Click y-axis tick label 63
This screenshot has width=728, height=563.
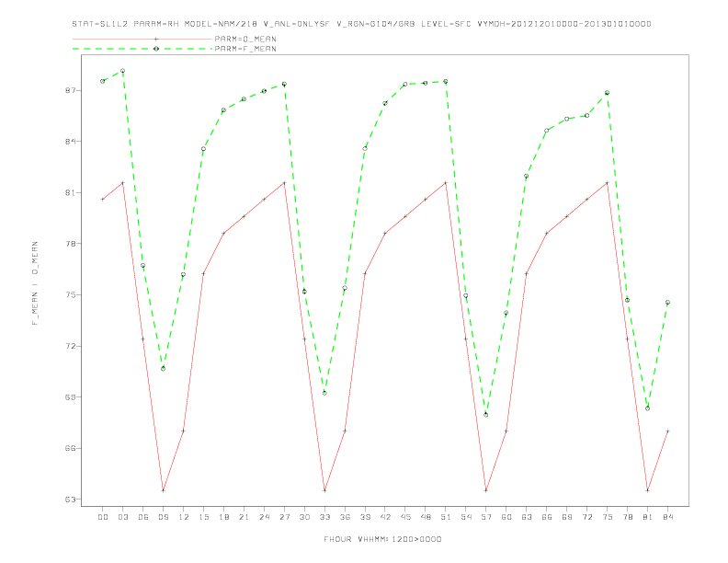coord(71,500)
